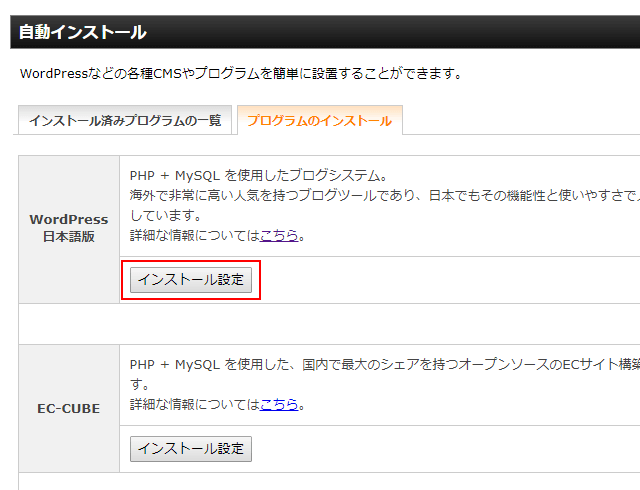640x490 pixels.
Task: Open the こちら link in EC-CUBE description
Action: point(279,404)
